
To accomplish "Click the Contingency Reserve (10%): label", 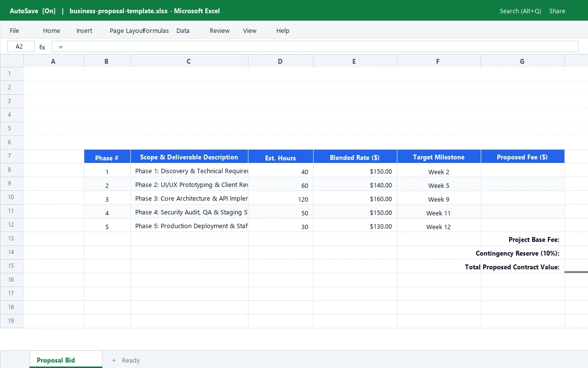I will [517, 253].
